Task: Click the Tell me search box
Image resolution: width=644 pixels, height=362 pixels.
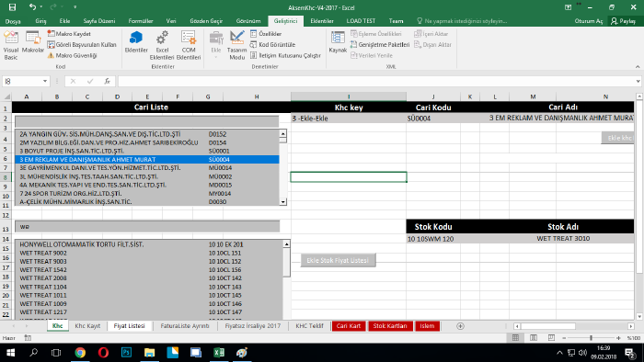Action: 462,21
